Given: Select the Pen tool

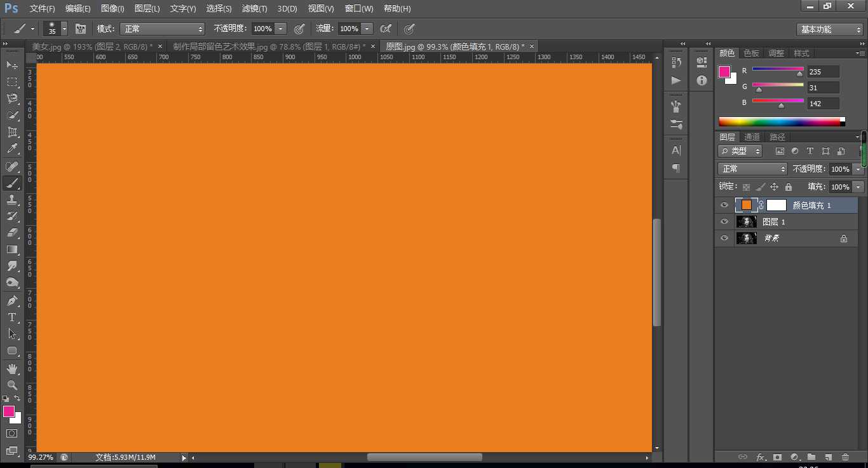Looking at the screenshot, I should [12, 301].
